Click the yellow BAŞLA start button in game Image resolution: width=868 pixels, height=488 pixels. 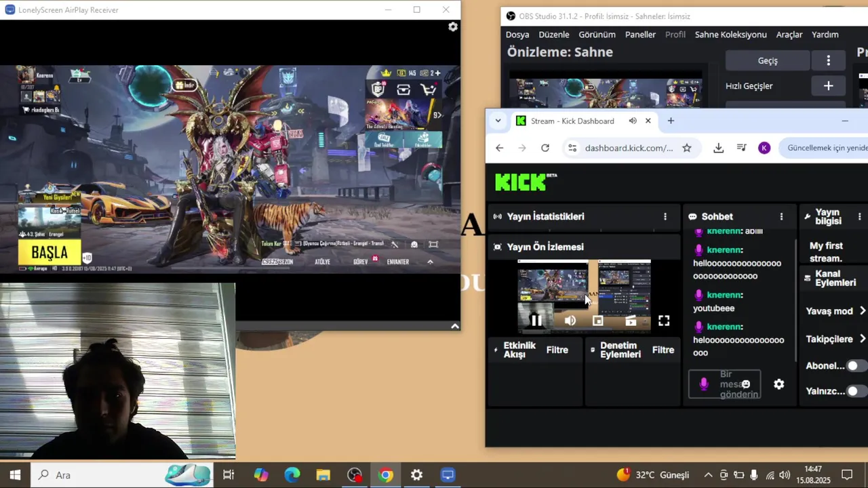tap(50, 253)
